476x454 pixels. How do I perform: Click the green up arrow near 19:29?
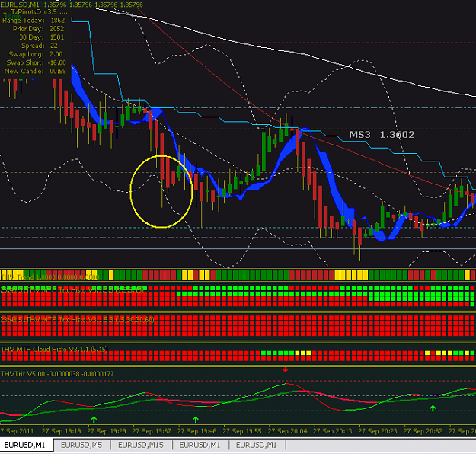click(94, 420)
